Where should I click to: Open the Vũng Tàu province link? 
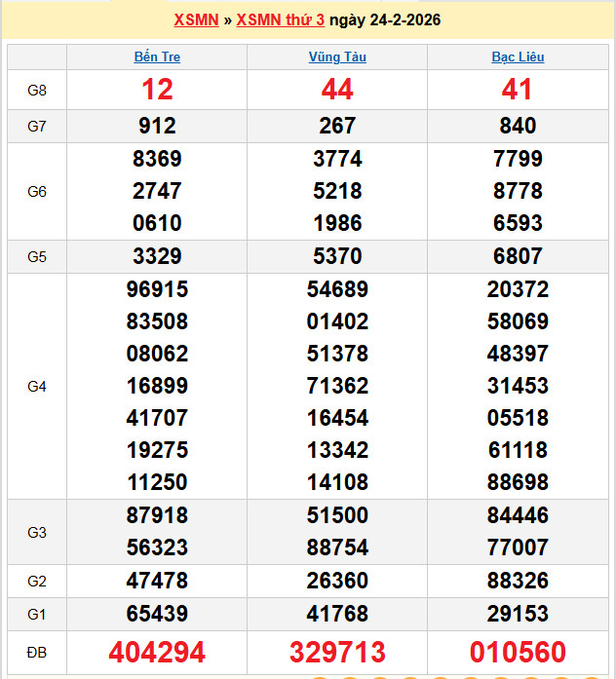(337, 57)
